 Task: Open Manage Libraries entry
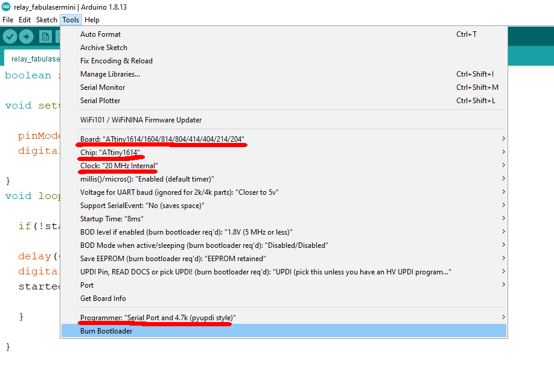(x=110, y=74)
